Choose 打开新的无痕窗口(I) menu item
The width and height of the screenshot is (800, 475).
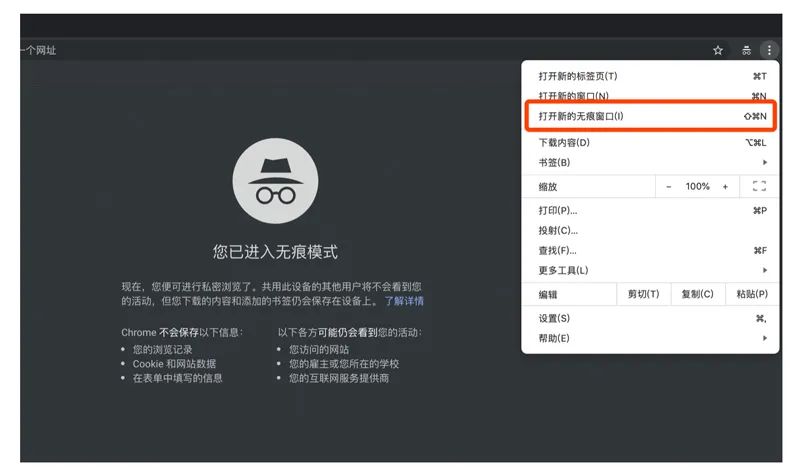pyautogui.click(x=650, y=116)
